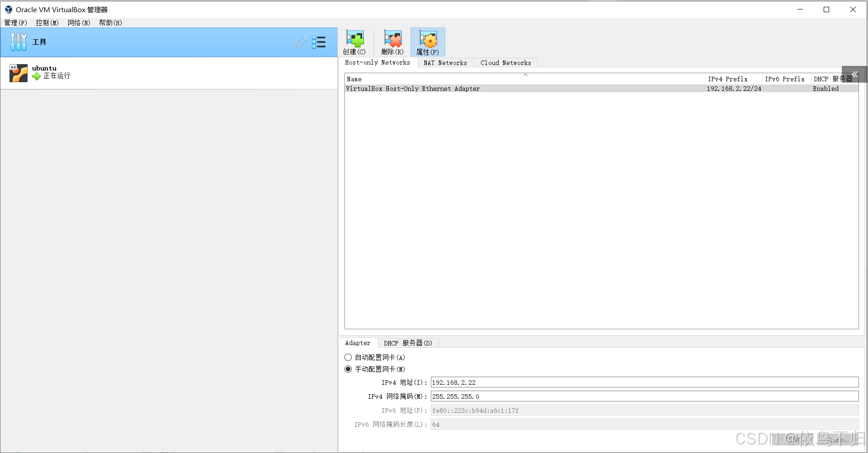Collapse panel with double chevron icon

point(854,74)
